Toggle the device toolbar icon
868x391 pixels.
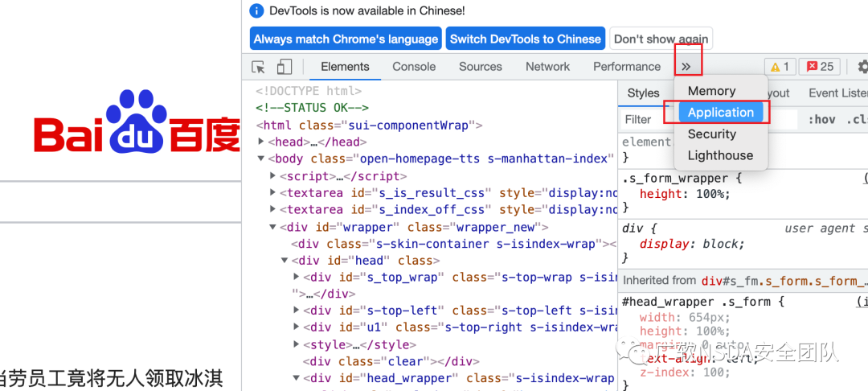pyautogui.click(x=284, y=67)
